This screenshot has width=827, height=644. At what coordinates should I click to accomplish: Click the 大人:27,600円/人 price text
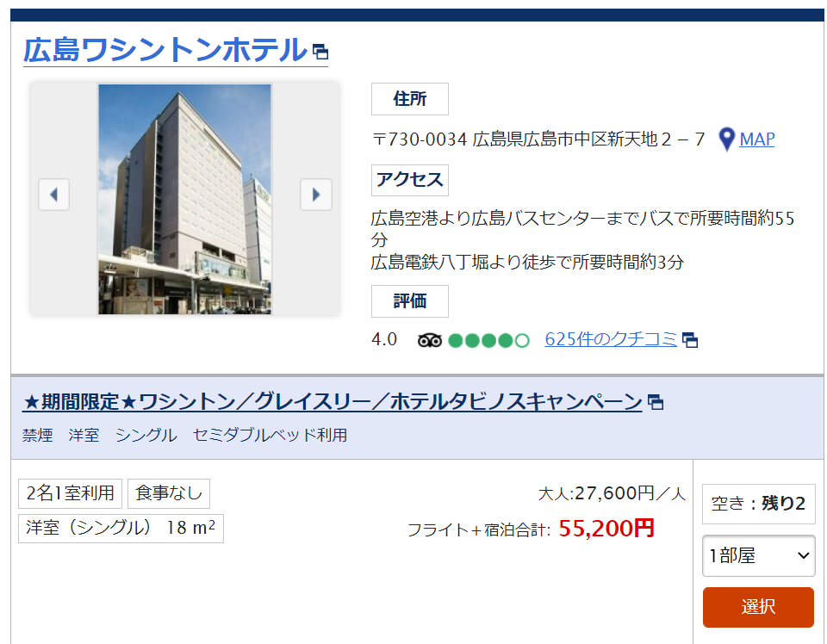(x=612, y=494)
